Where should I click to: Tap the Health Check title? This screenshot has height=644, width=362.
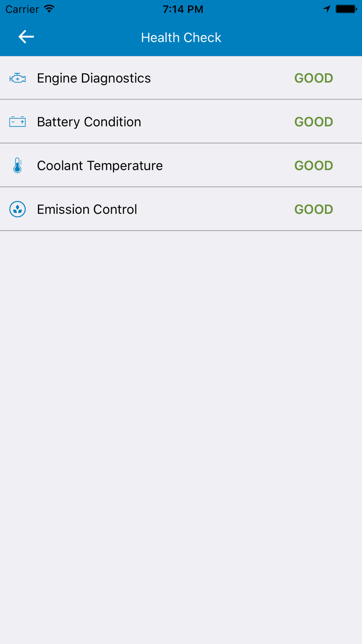[181, 38]
